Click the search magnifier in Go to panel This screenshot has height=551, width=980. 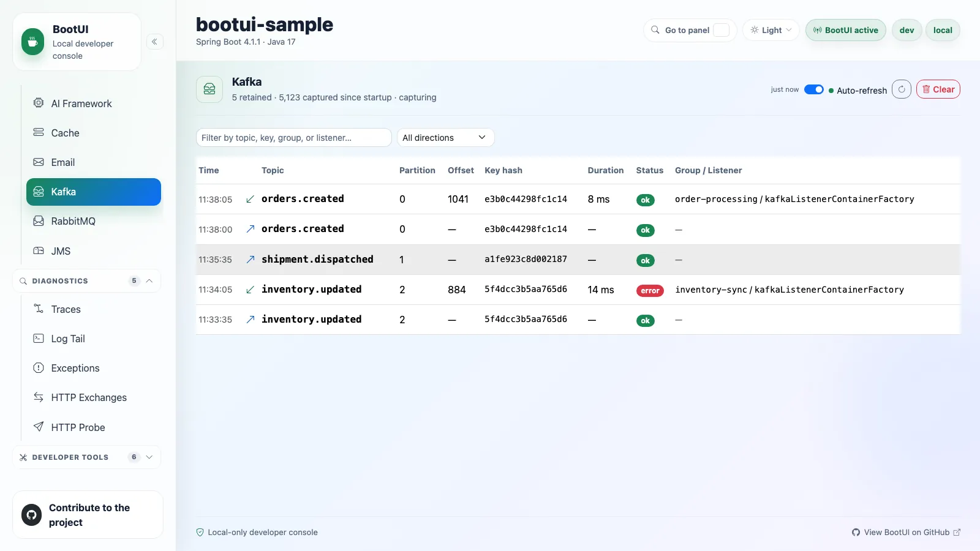click(655, 30)
